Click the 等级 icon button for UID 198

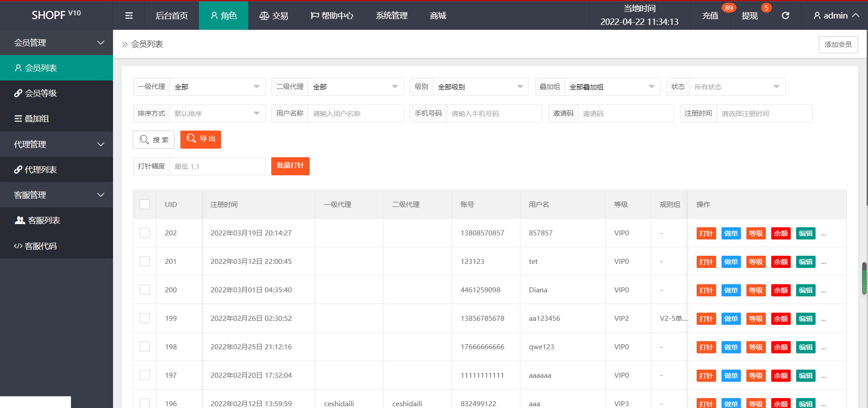pyautogui.click(x=755, y=347)
